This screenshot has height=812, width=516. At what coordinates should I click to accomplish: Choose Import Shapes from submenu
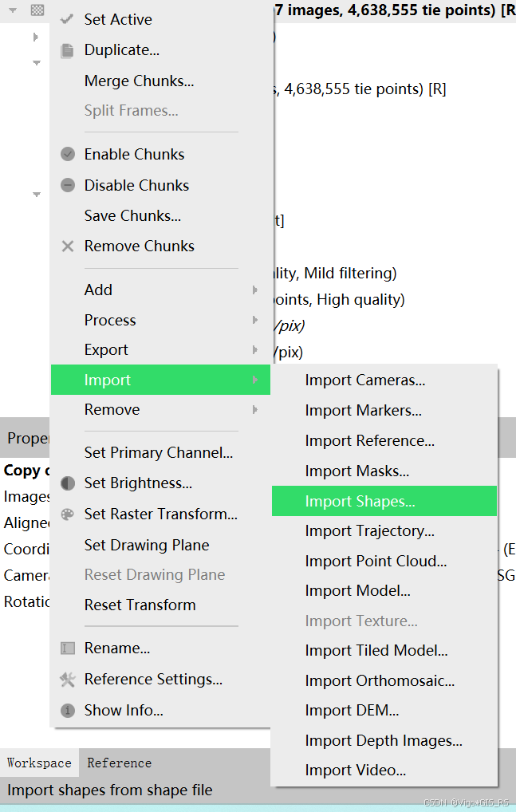(360, 502)
